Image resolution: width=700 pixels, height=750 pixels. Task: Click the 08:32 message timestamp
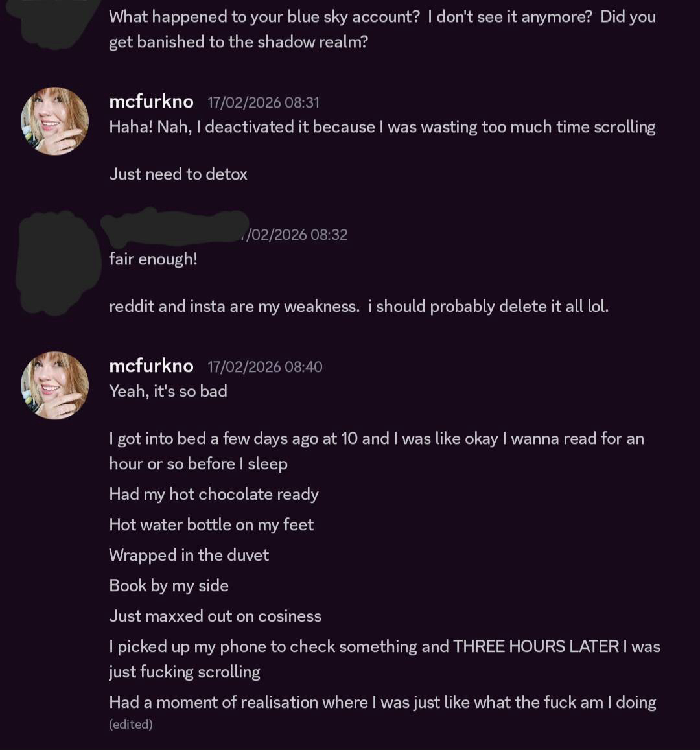(296, 235)
